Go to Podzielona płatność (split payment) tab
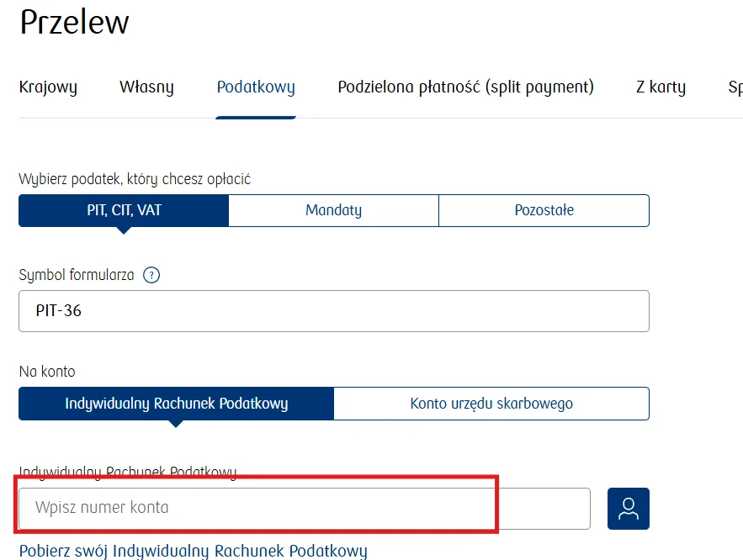743x560 pixels. coord(465,87)
